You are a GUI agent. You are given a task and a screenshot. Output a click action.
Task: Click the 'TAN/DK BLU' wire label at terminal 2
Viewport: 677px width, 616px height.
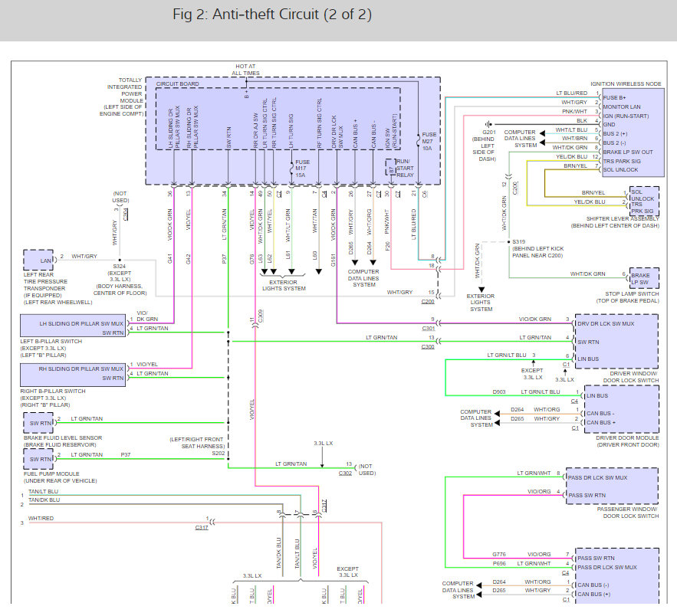44,500
